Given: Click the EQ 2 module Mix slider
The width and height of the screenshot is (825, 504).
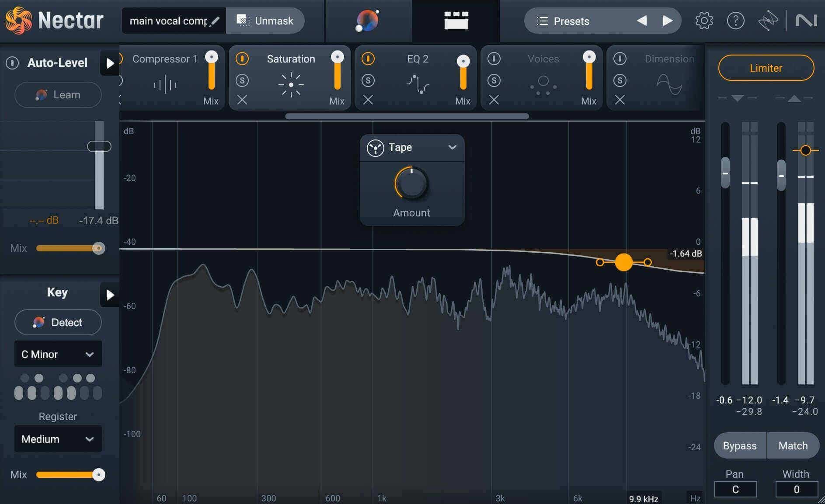Looking at the screenshot, I should (463, 72).
